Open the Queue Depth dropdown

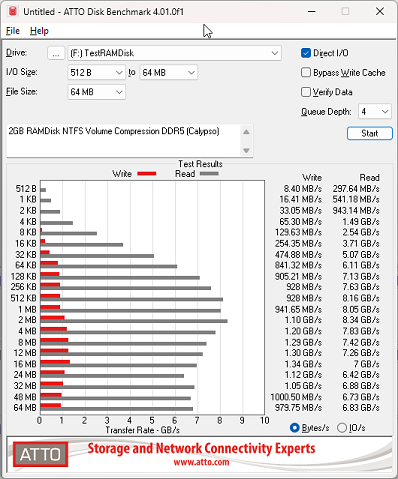(374, 111)
